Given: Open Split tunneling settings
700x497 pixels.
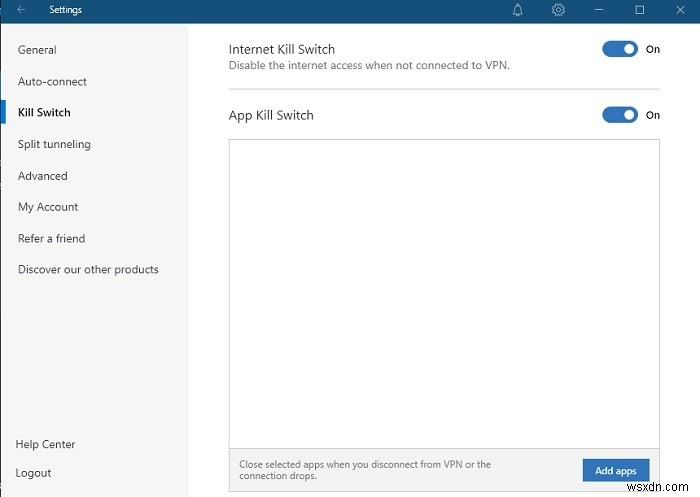Looking at the screenshot, I should pos(54,145).
